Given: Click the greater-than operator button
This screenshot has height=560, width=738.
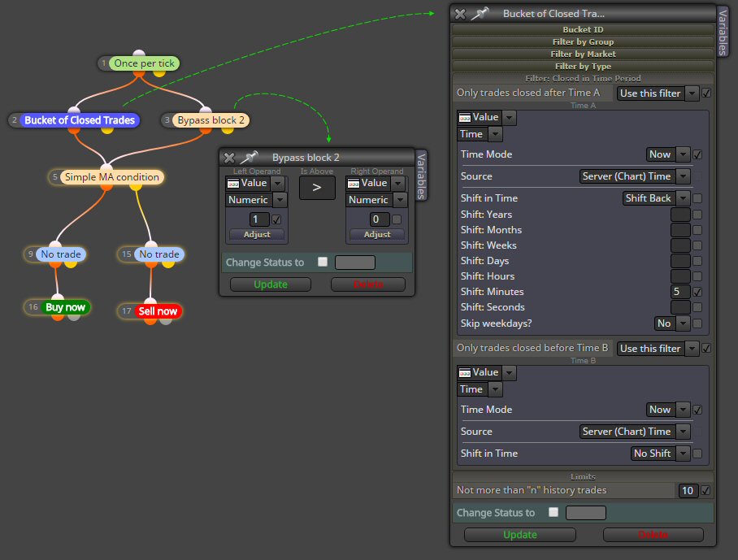Looking at the screenshot, I should (x=317, y=188).
